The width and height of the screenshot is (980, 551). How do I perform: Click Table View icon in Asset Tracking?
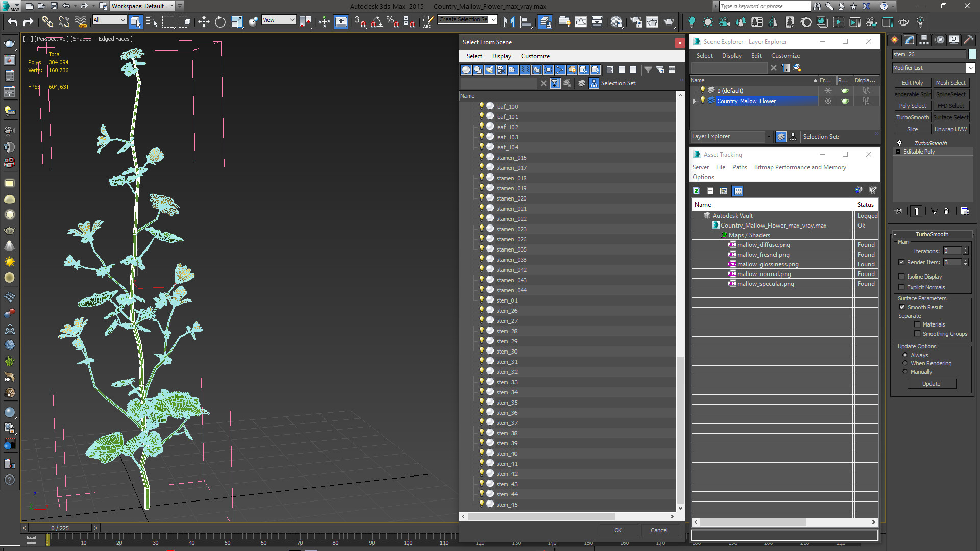click(x=738, y=191)
